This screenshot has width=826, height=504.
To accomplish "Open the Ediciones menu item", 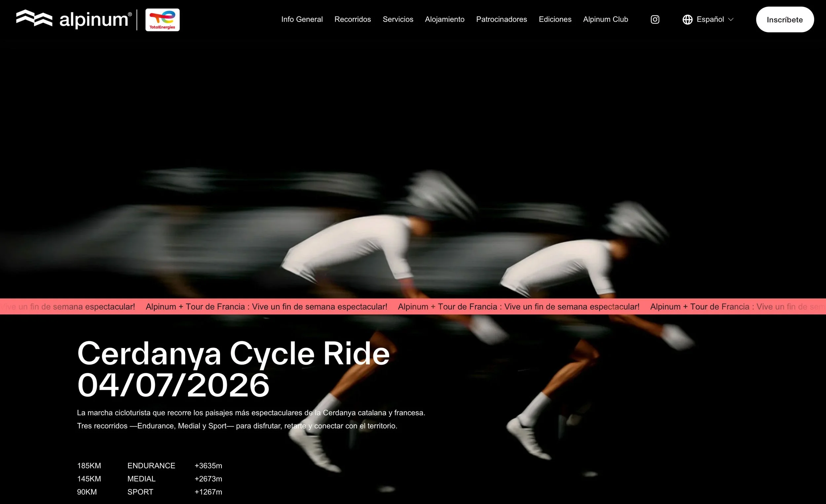I will tap(555, 19).
